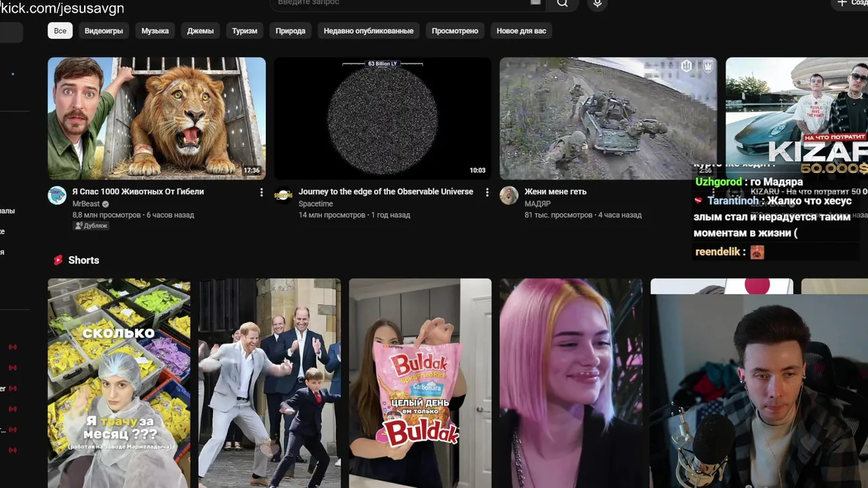
Task: Open the 'Жени мене геть' video thumbnail
Action: (608, 118)
